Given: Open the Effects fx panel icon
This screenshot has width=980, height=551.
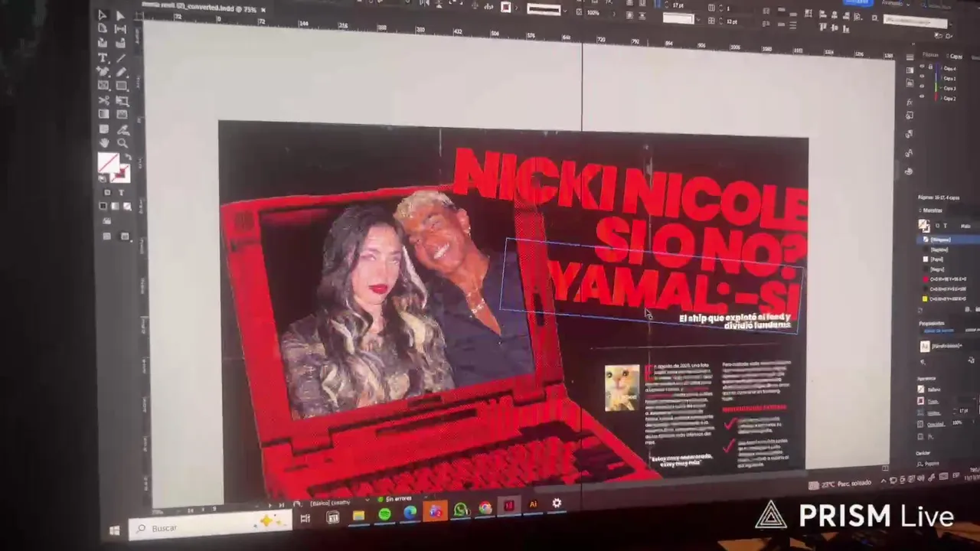Looking at the screenshot, I should point(909,103).
